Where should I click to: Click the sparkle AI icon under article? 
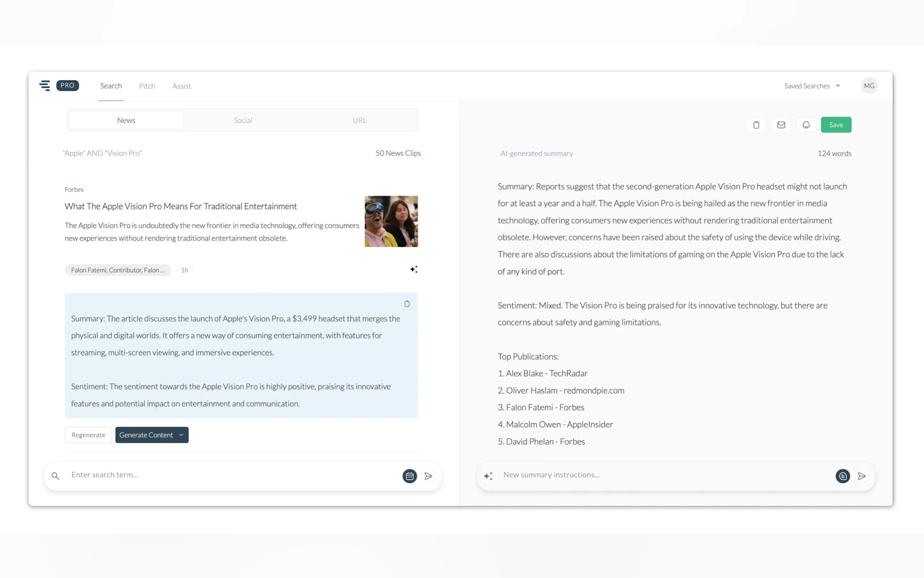coord(413,269)
